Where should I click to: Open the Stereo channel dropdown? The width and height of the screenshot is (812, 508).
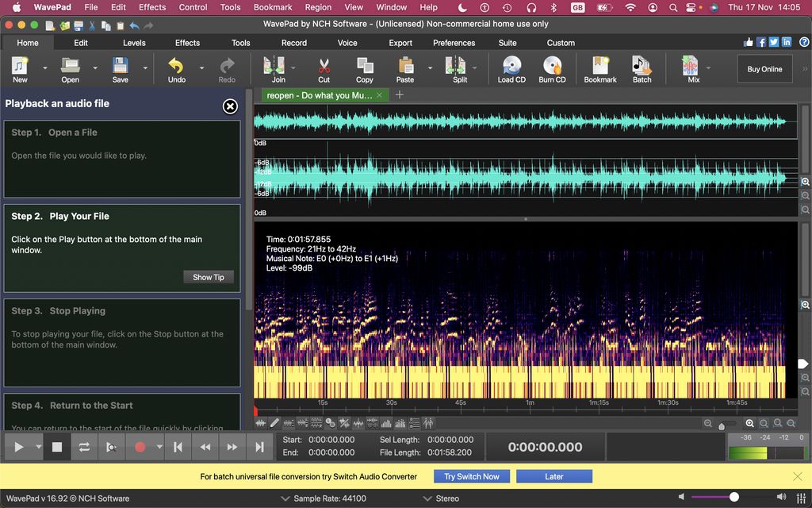point(441,498)
